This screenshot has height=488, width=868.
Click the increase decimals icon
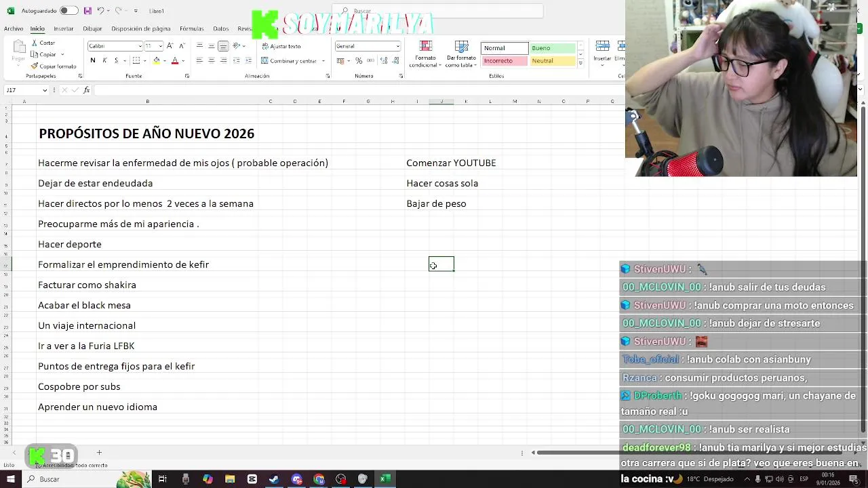384,60
